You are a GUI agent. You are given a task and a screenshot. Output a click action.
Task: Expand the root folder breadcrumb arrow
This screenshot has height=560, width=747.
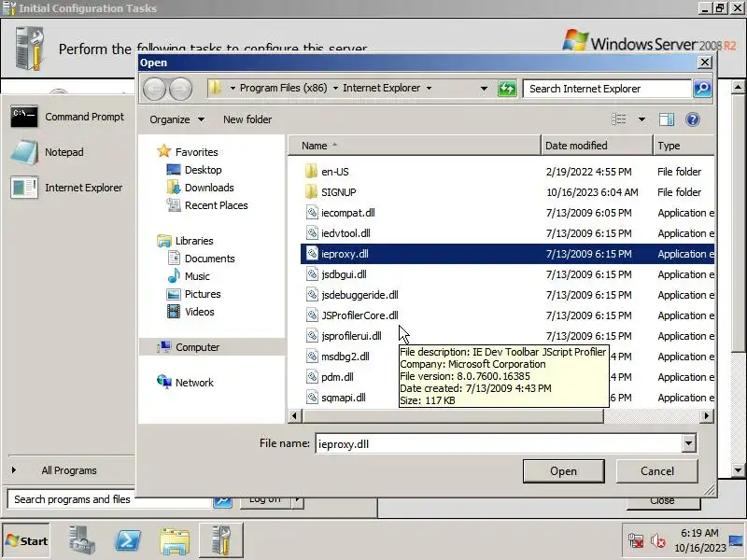click(233, 89)
